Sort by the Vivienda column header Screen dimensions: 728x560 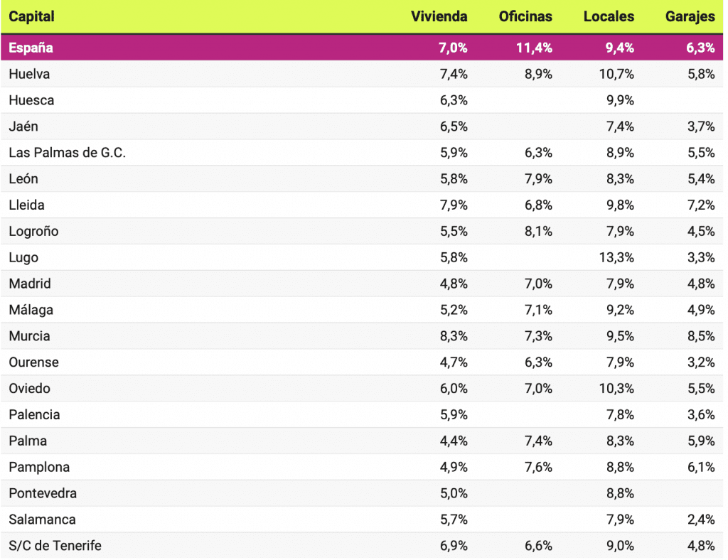pos(439,16)
